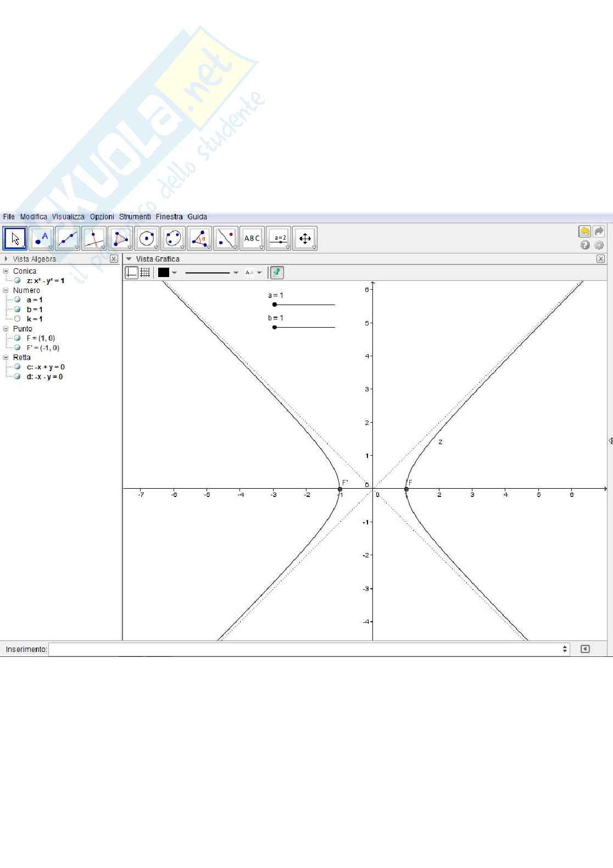Pick the Polygon tool
Image resolution: width=613 pixels, height=868 pixels.
pyautogui.click(x=120, y=239)
